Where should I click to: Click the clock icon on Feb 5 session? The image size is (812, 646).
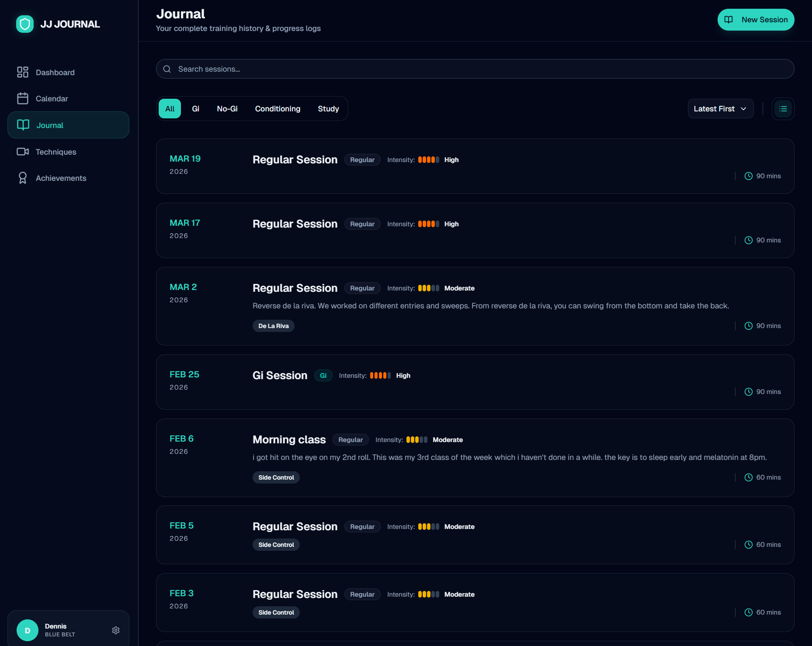coord(749,545)
